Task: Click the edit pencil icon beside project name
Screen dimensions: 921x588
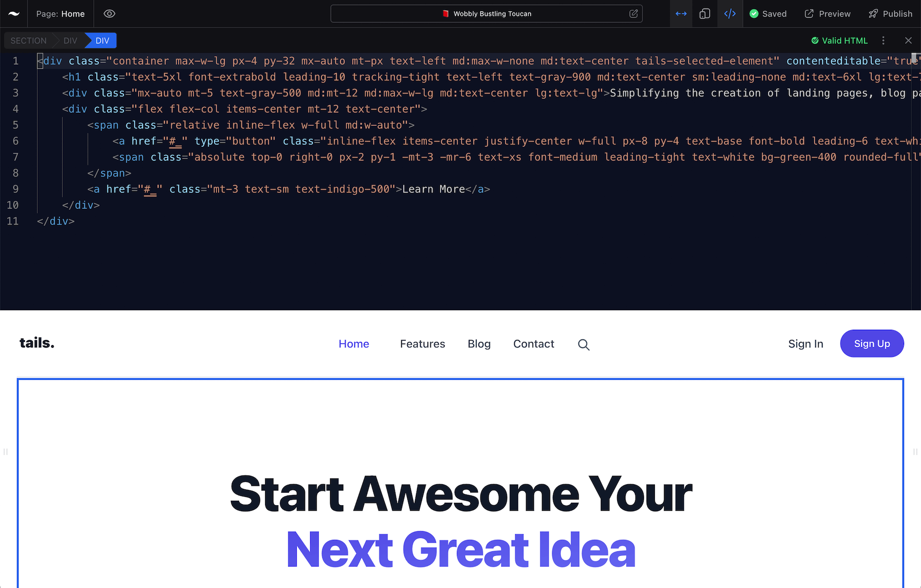Action: [x=633, y=14]
